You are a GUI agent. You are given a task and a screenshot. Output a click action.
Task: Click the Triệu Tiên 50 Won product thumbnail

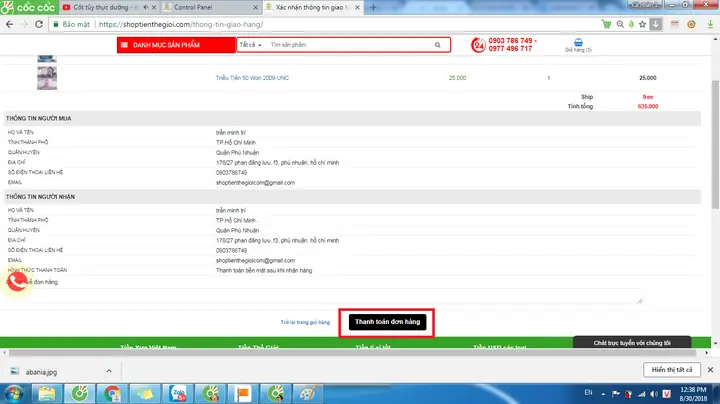[47, 78]
